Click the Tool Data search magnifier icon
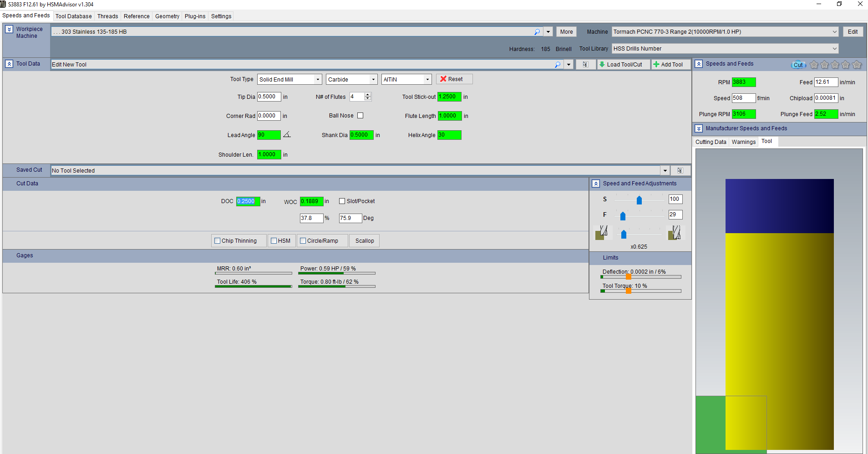 (x=558, y=65)
